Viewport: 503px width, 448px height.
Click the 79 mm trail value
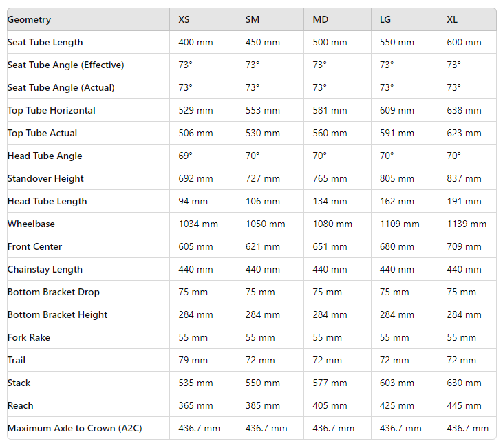[x=193, y=360]
